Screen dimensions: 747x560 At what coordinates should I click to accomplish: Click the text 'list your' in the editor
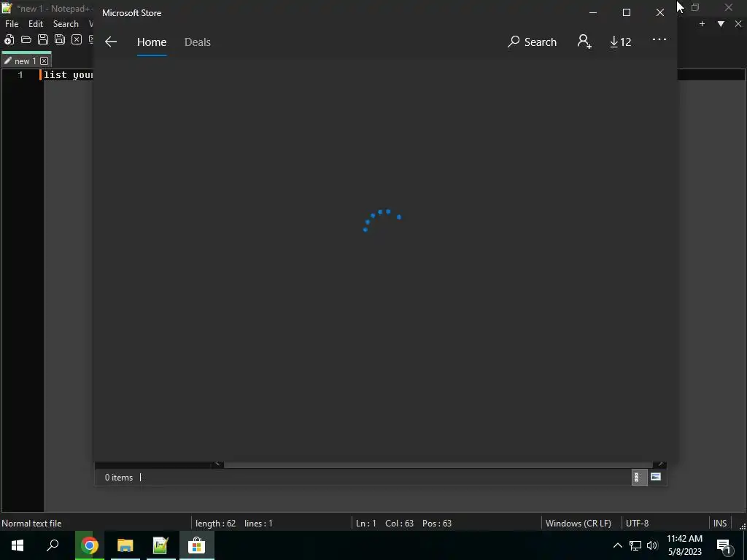(68, 75)
